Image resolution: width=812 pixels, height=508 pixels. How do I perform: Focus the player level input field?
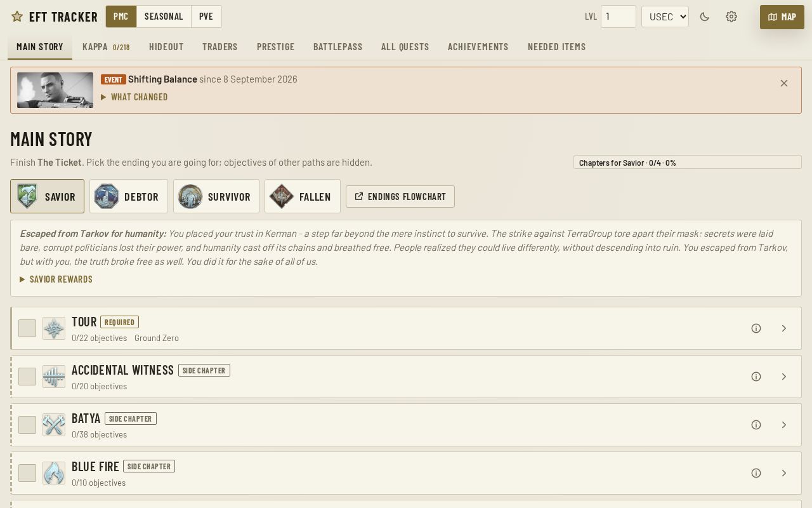[619, 17]
